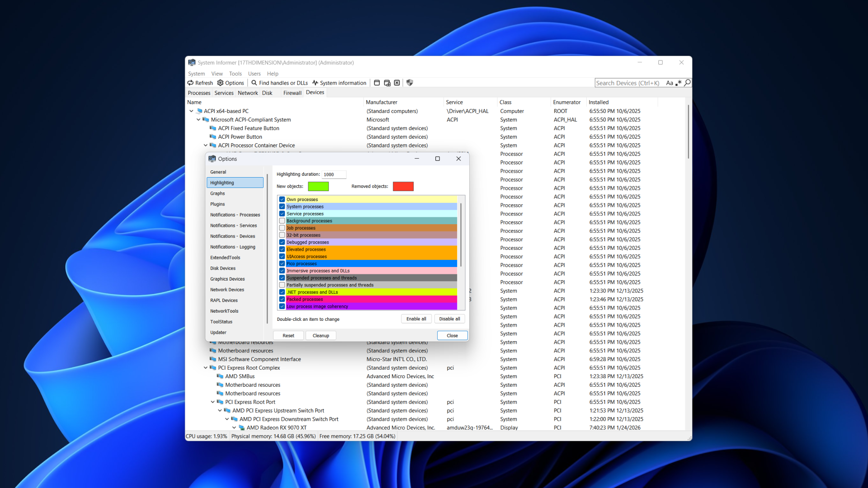Click the shield icon in the toolbar
Image resolution: width=868 pixels, height=488 pixels.
pos(410,83)
